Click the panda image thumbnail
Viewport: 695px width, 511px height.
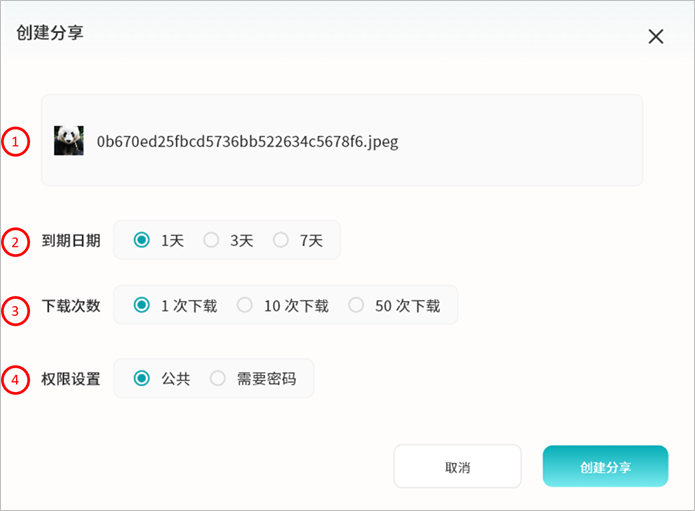coord(69,141)
